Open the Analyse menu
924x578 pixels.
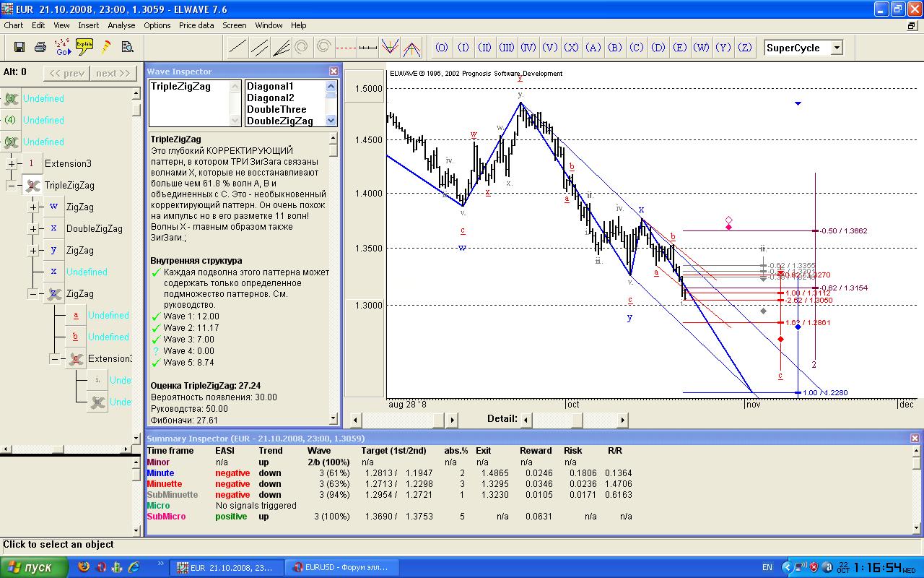[x=121, y=25]
